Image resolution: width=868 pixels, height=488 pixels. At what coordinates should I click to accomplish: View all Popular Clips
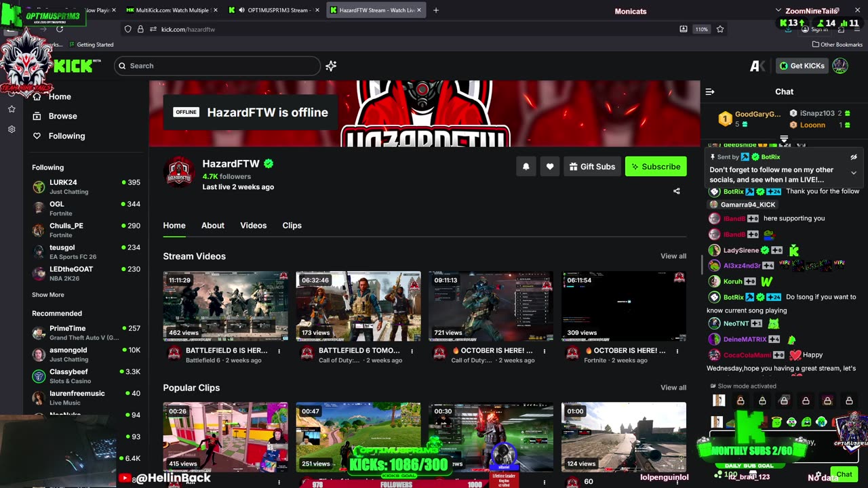tap(673, 388)
